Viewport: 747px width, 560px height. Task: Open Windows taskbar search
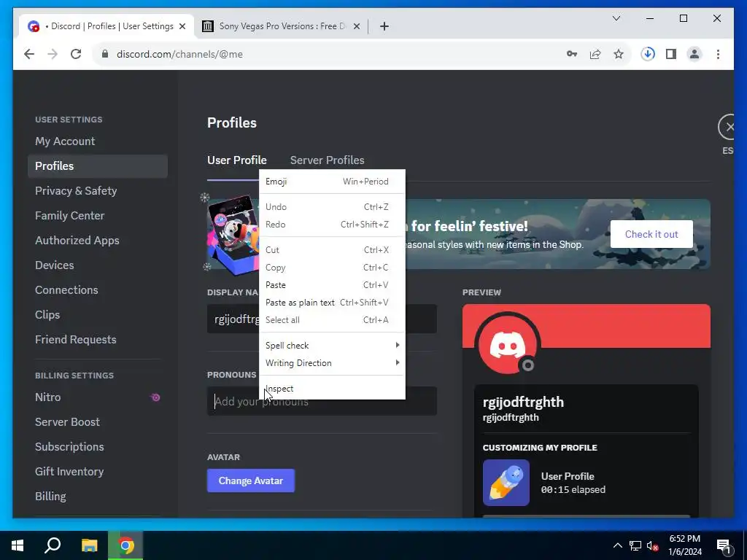pyautogui.click(x=53, y=545)
